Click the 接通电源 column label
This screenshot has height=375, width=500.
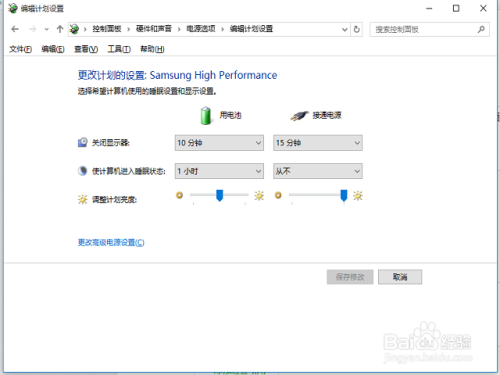point(327,115)
